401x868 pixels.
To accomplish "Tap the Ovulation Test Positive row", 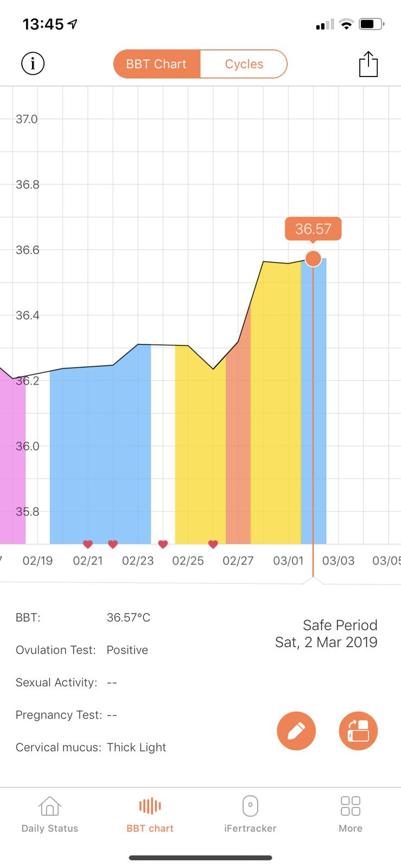I will 82,650.
